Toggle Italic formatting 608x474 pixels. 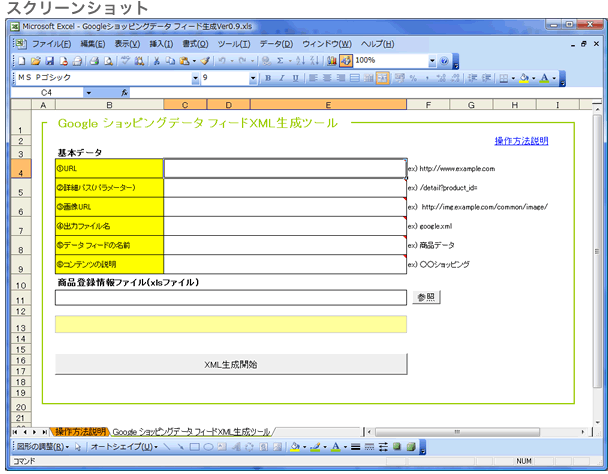282,78
